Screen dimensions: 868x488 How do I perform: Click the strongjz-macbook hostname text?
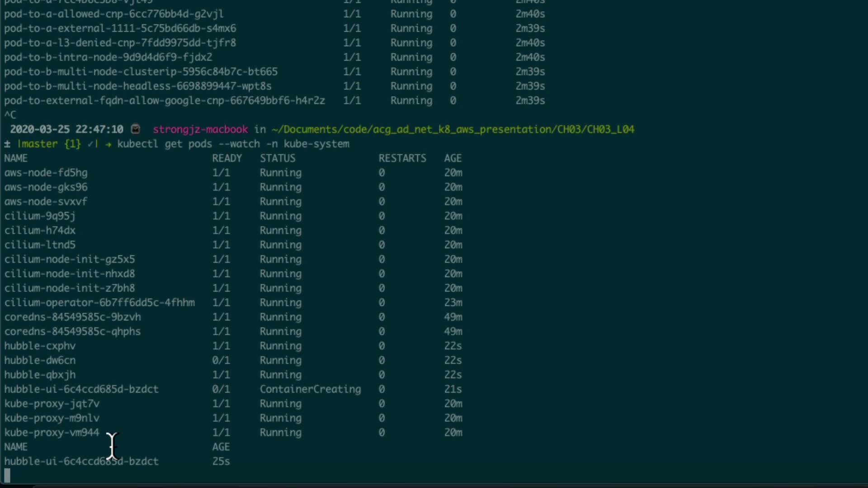tap(200, 129)
